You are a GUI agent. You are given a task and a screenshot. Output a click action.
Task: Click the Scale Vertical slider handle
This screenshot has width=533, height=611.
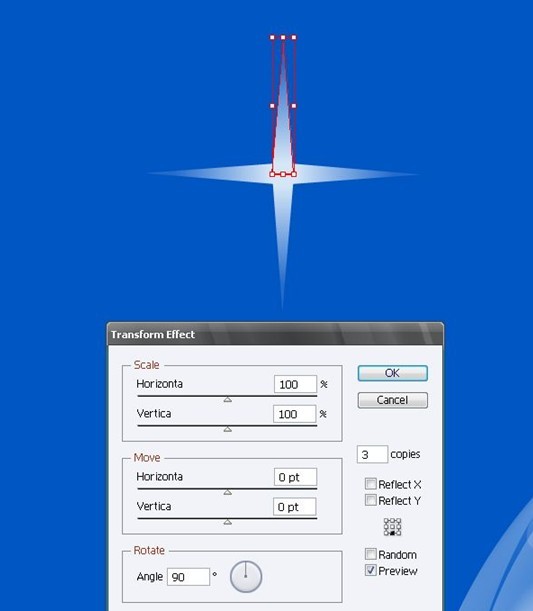coord(228,429)
